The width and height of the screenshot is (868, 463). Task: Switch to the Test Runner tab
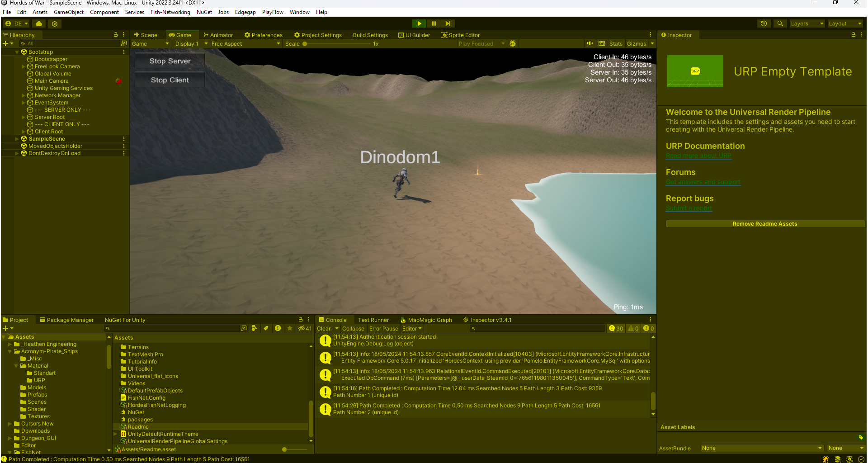373,320
